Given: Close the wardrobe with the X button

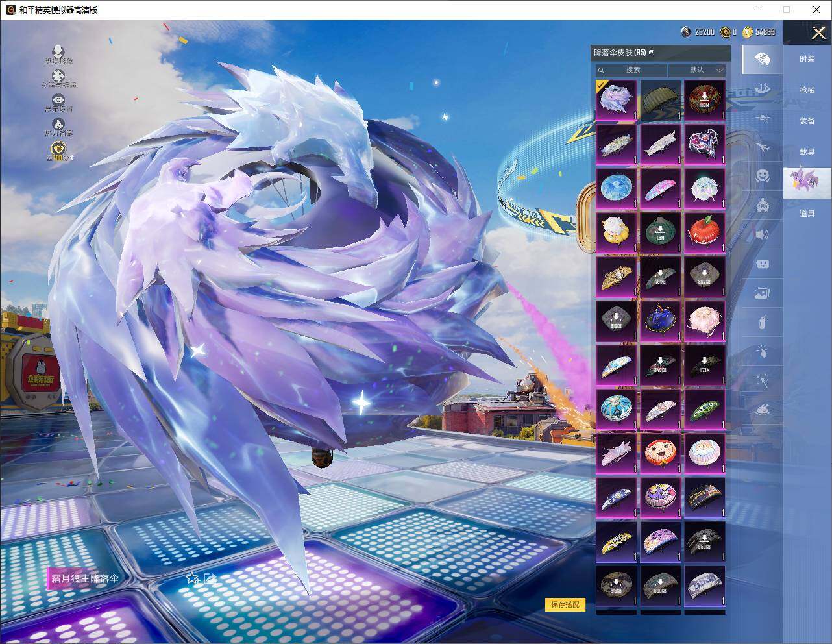Looking at the screenshot, I should click(818, 32).
